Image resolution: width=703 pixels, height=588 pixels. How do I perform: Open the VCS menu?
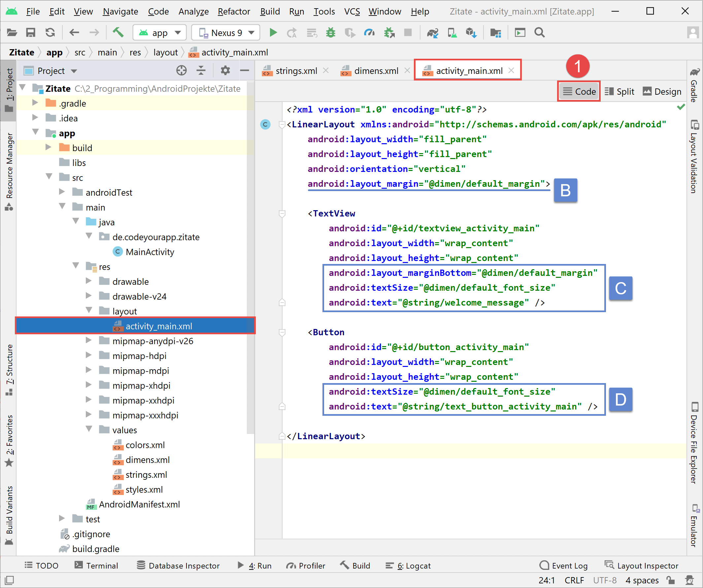(x=352, y=11)
